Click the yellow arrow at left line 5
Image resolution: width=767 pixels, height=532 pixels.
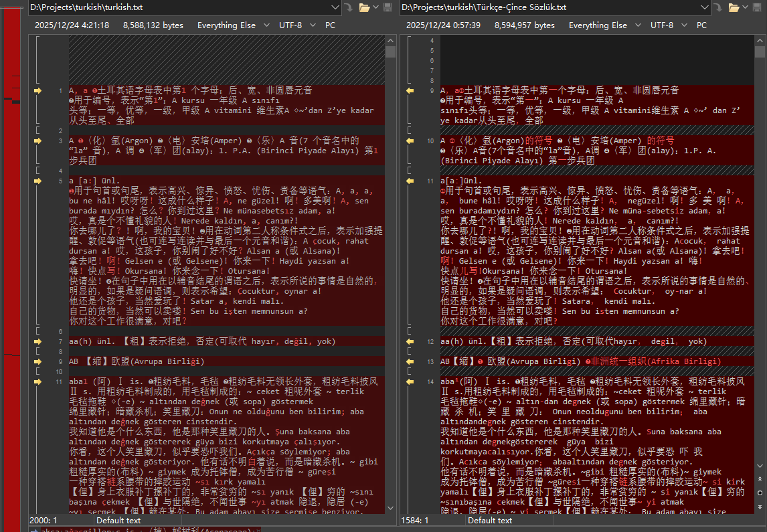point(38,181)
